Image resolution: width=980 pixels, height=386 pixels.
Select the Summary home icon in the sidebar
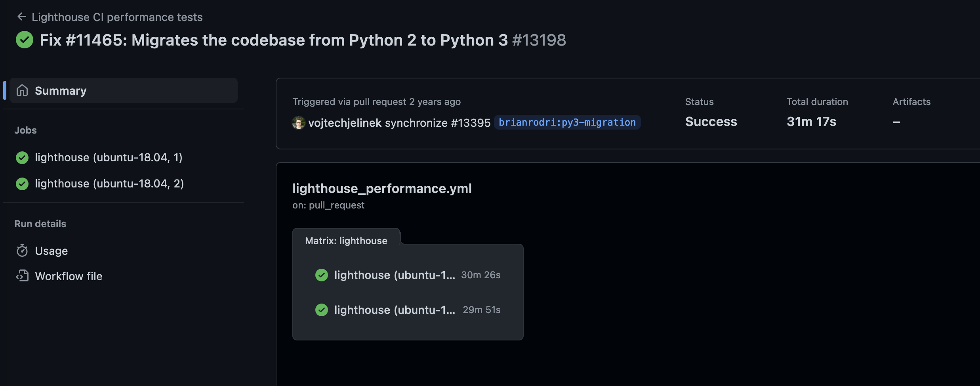(23, 90)
